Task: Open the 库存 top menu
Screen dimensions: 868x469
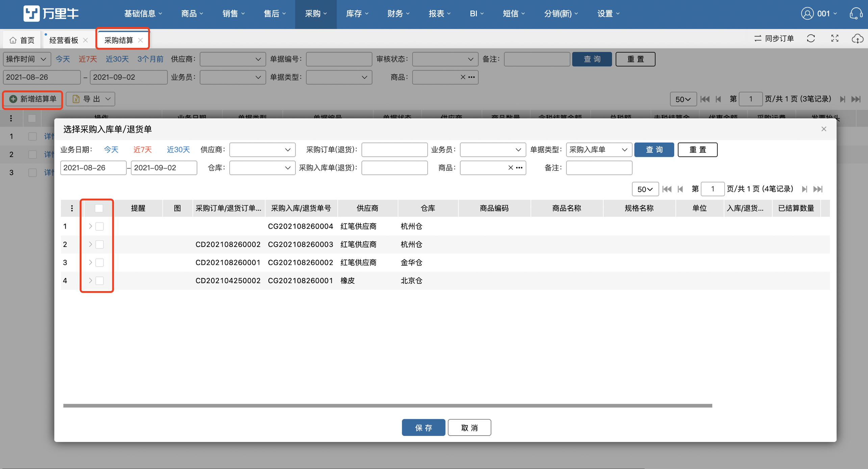Action: coord(357,14)
